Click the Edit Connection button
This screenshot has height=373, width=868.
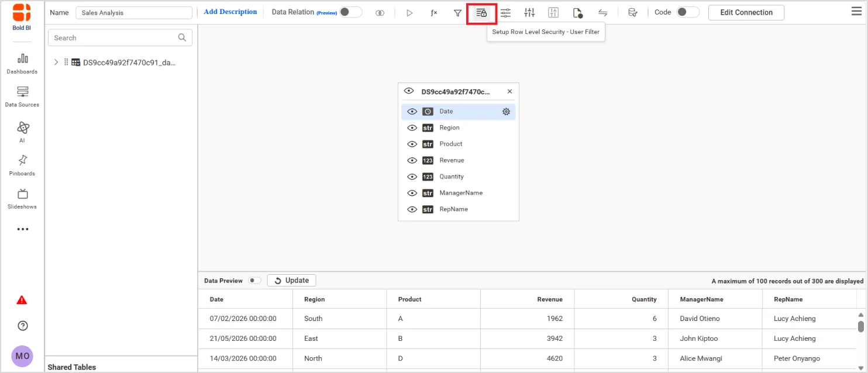(x=746, y=12)
